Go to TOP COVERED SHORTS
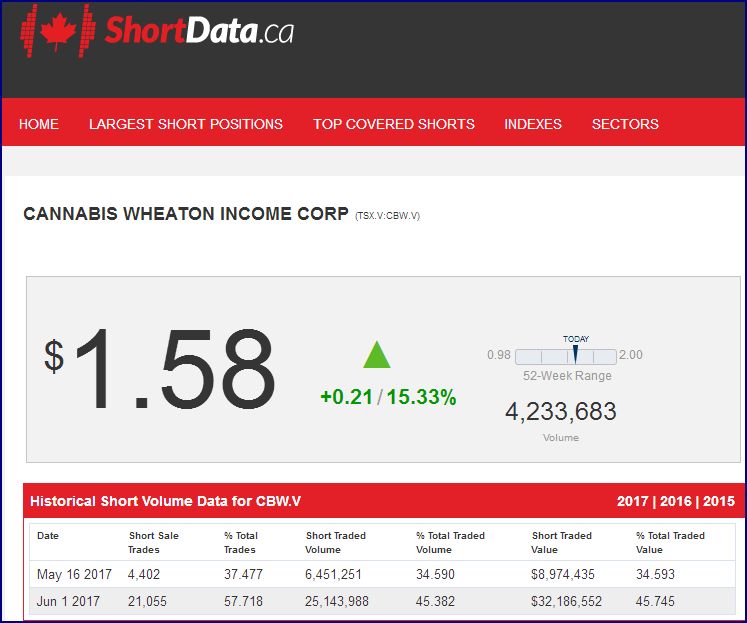Screen dimensions: 747x623 click(394, 124)
